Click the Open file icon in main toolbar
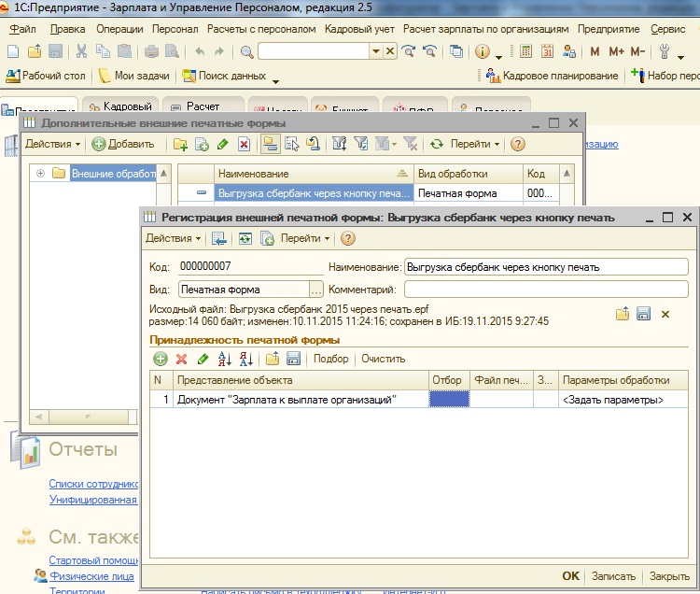The height and width of the screenshot is (594, 700). 35,51
